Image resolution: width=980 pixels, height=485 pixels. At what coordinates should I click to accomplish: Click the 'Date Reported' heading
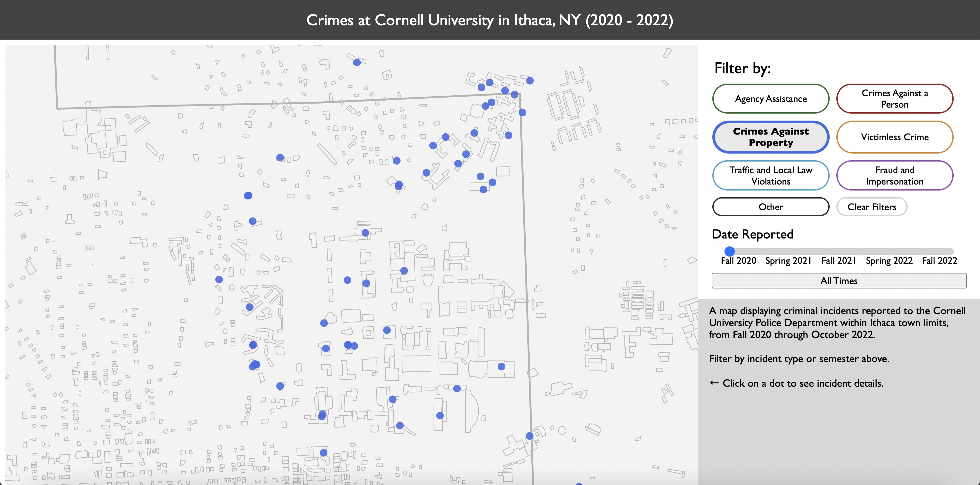(752, 234)
